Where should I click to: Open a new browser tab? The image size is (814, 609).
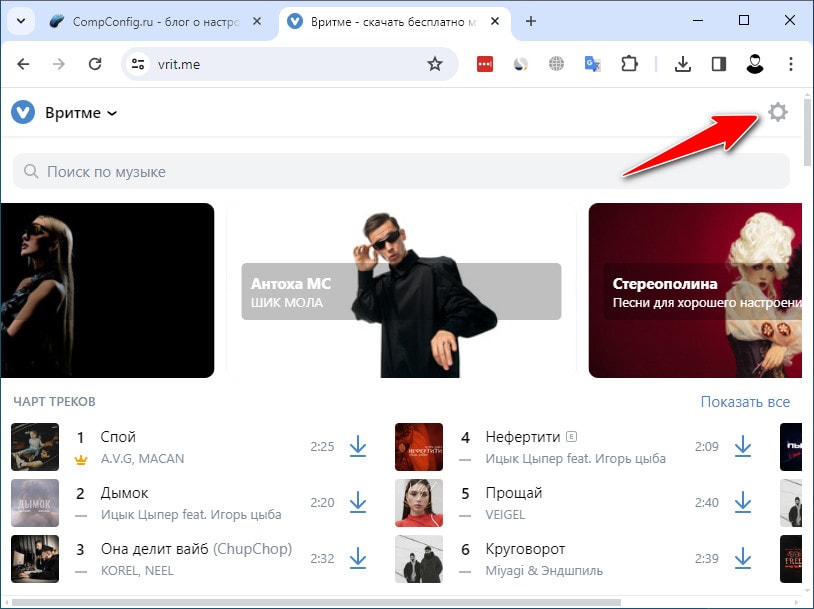coord(531,21)
